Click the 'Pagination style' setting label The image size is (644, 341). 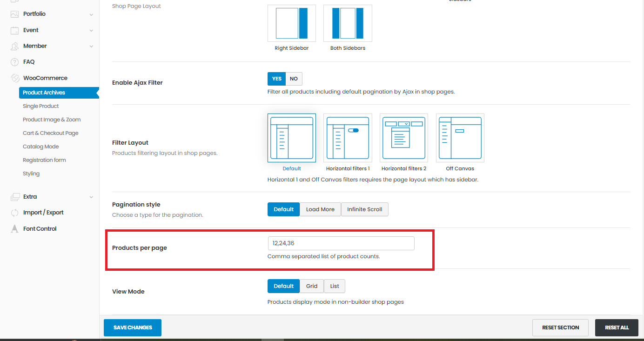(136, 205)
